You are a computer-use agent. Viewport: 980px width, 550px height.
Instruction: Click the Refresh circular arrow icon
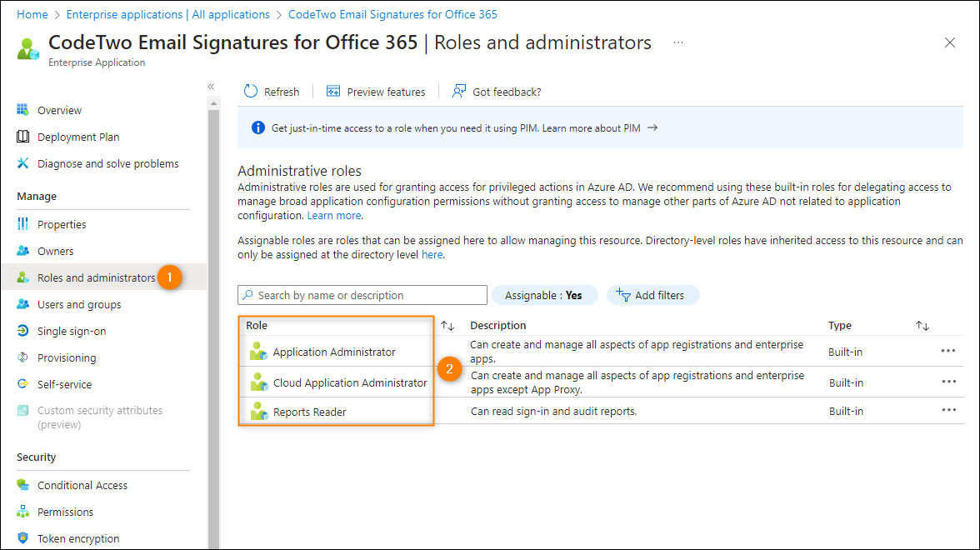251,92
